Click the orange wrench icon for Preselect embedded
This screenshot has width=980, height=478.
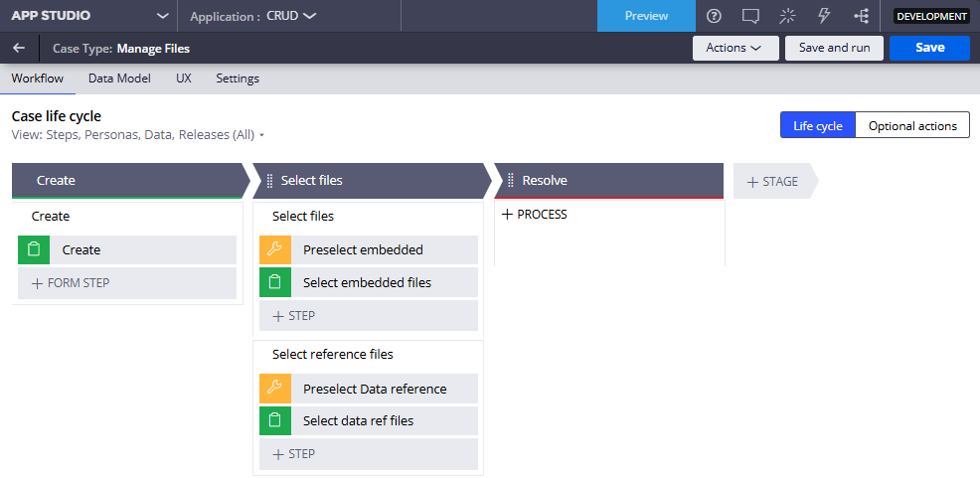tap(275, 250)
